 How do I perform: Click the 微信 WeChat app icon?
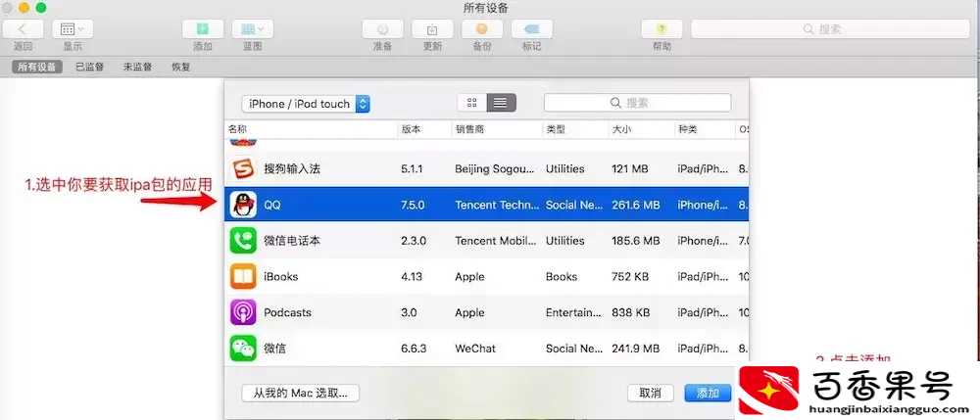point(243,349)
